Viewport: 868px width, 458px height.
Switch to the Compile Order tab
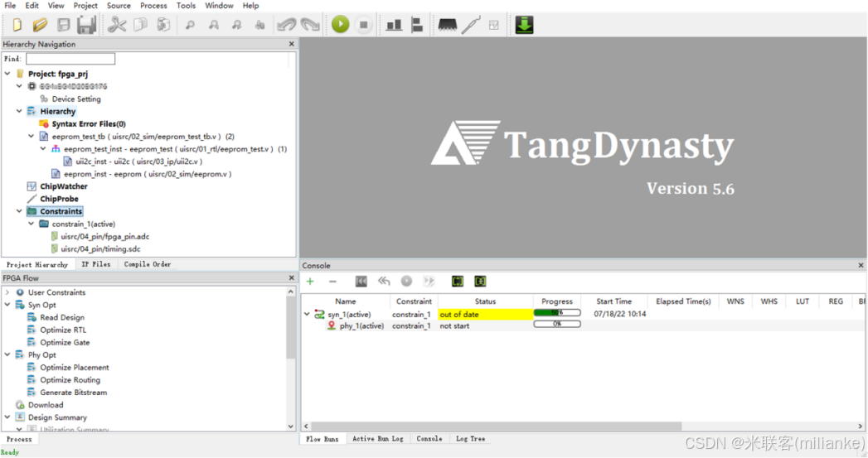[x=148, y=264]
